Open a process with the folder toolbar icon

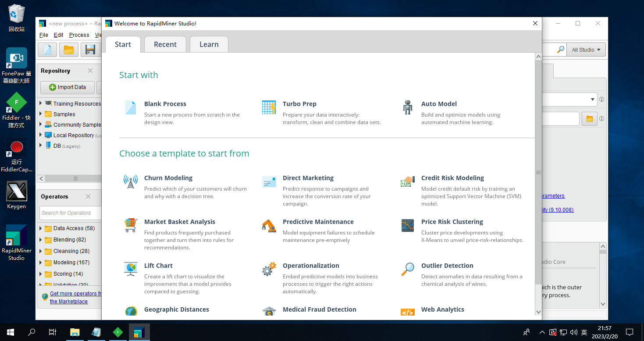[69, 50]
